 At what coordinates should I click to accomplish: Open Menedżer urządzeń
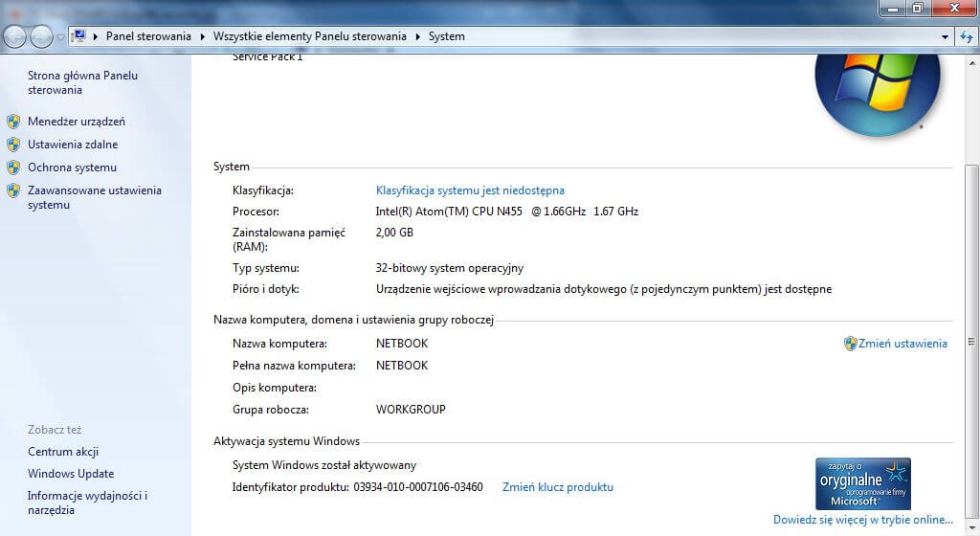click(77, 122)
